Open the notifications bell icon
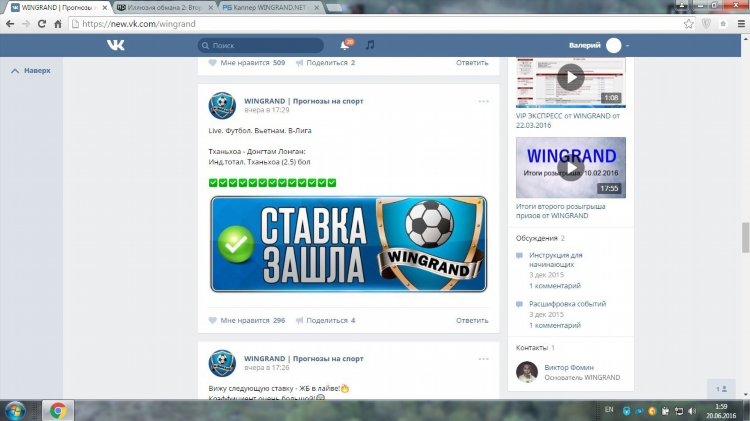Image resolution: width=750 pixels, height=421 pixels. tap(345, 45)
